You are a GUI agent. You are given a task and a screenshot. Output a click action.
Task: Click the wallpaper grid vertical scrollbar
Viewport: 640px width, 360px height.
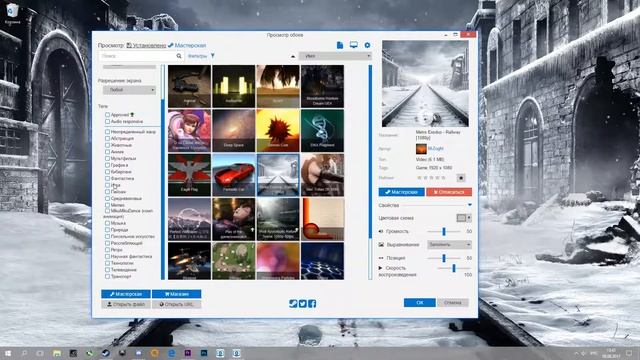click(370, 172)
